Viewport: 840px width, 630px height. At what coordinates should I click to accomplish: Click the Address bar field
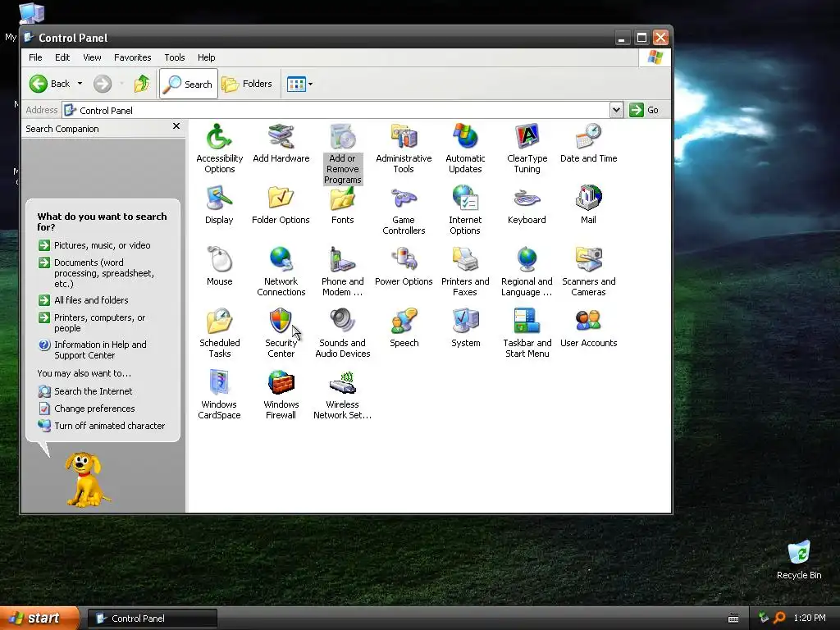[x=336, y=110]
